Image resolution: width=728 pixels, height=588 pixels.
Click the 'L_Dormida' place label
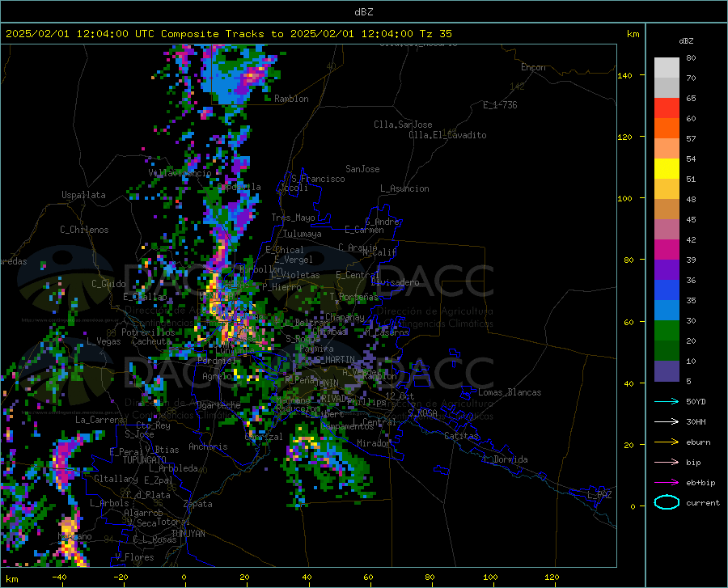pos(506,459)
